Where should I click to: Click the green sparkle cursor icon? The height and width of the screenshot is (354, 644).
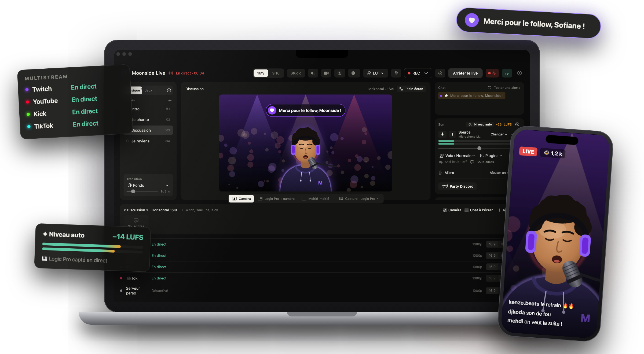[507, 73]
